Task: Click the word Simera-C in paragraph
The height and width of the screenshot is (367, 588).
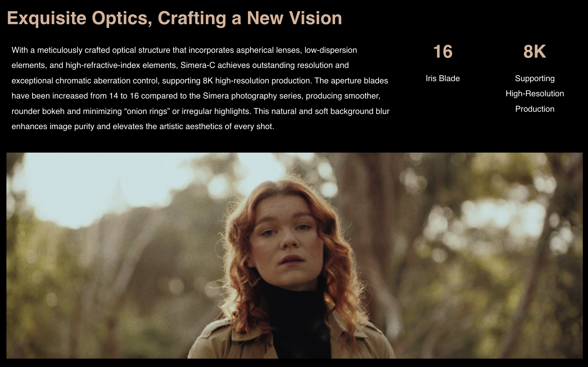Action: pos(198,65)
